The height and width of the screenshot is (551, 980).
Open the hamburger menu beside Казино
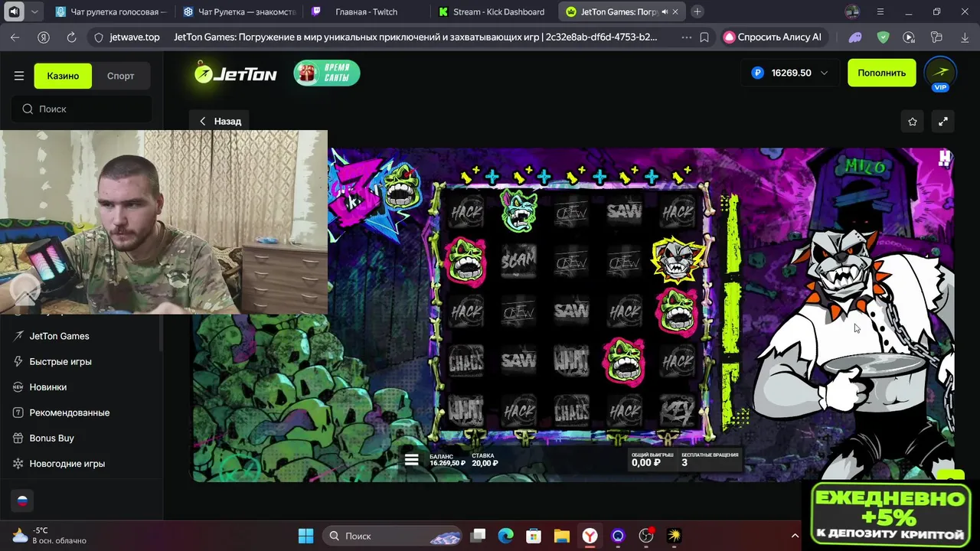coord(19,76)
